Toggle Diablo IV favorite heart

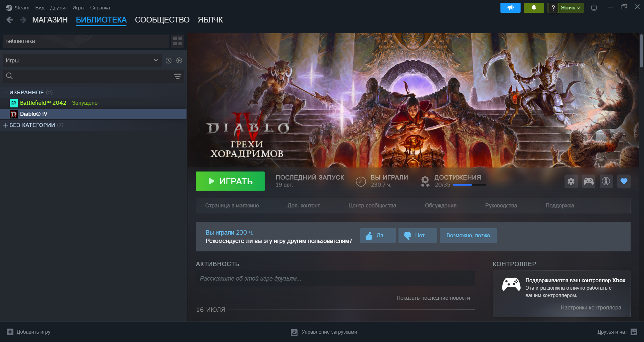pos(624,181)
